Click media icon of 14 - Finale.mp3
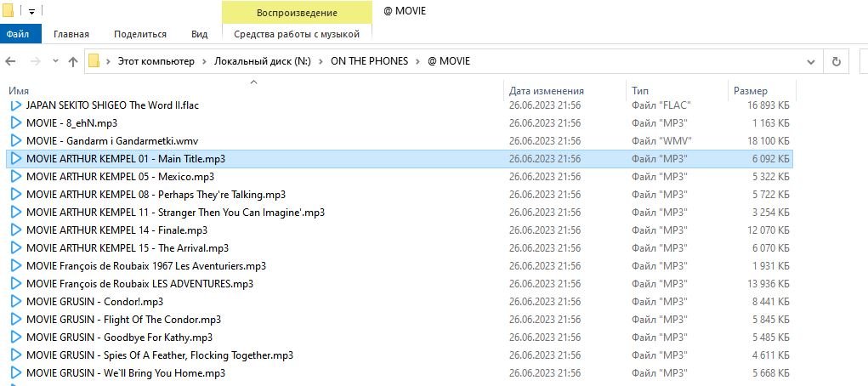 (16, 230)
